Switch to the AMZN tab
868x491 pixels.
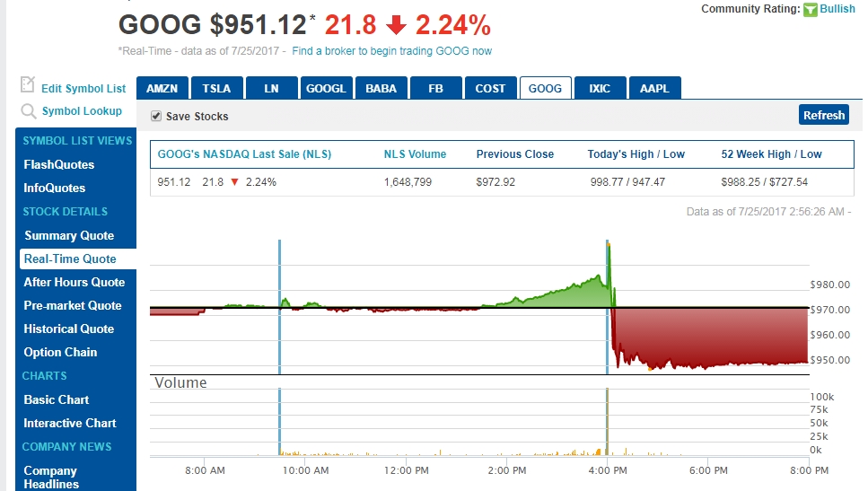[162, 88]
